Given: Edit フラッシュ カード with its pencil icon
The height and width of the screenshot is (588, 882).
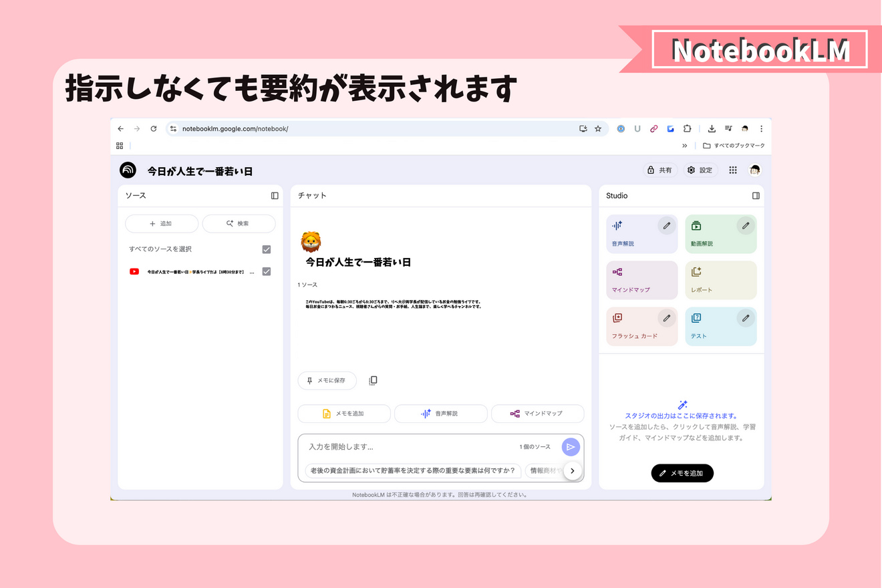Looking at the screenshot, I should (666, 318).
